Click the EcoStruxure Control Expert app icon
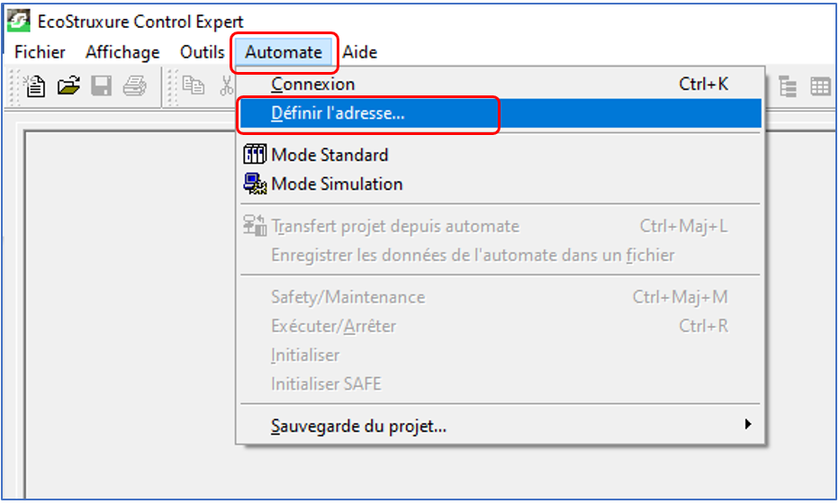The height and width of the screenshot is (504, 839). click(18, 21)
